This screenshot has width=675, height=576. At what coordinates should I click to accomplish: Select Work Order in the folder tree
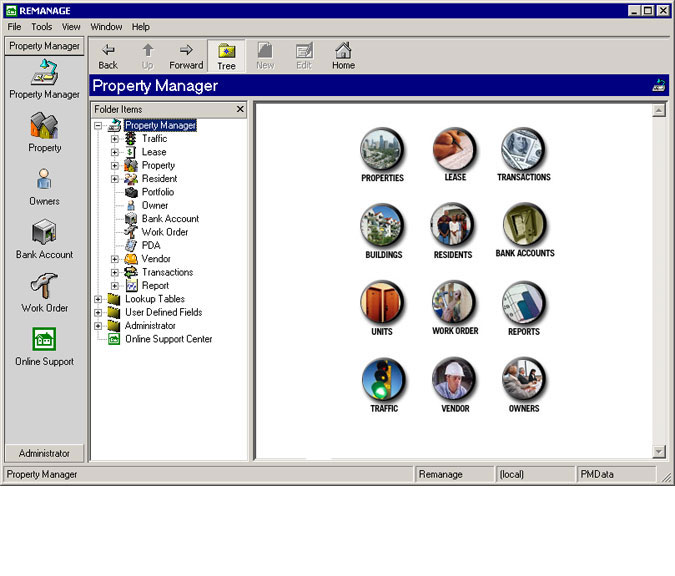pyautogui.click(x=165, y=232)
